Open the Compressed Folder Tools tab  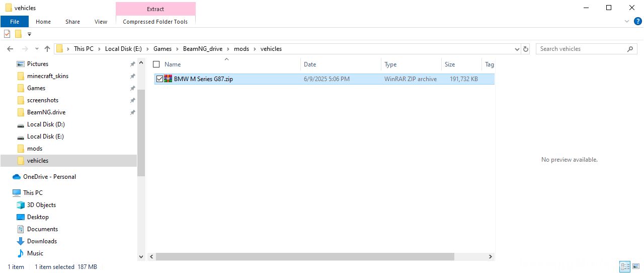(155, 22)
